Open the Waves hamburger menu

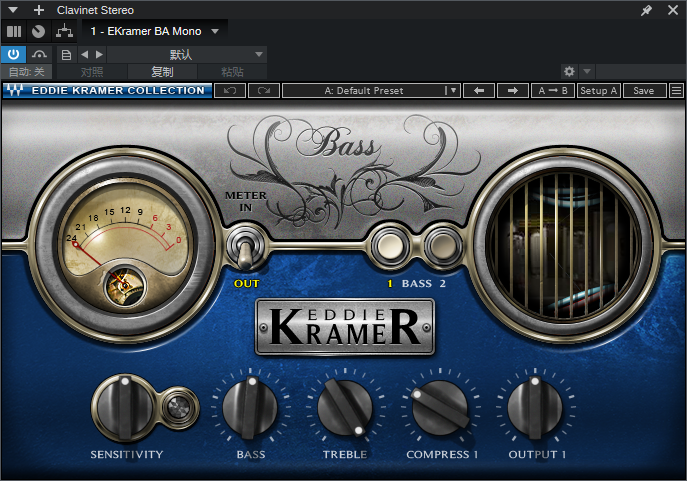pos(676,91)
